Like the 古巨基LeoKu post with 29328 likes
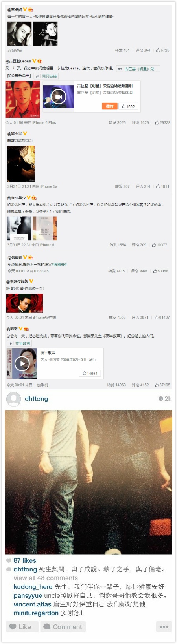The height and width of the screenshot is (644, 177). 162,122
